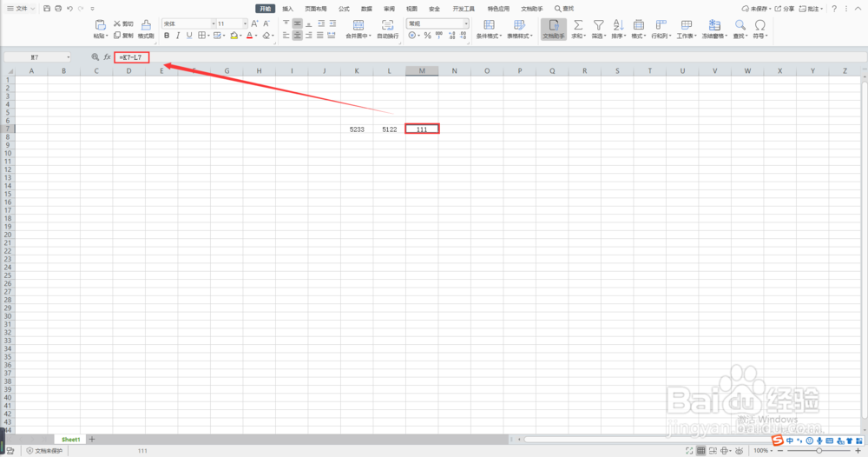
Task: Apply fill color bucket icon
Action: (x=233, y=36)
